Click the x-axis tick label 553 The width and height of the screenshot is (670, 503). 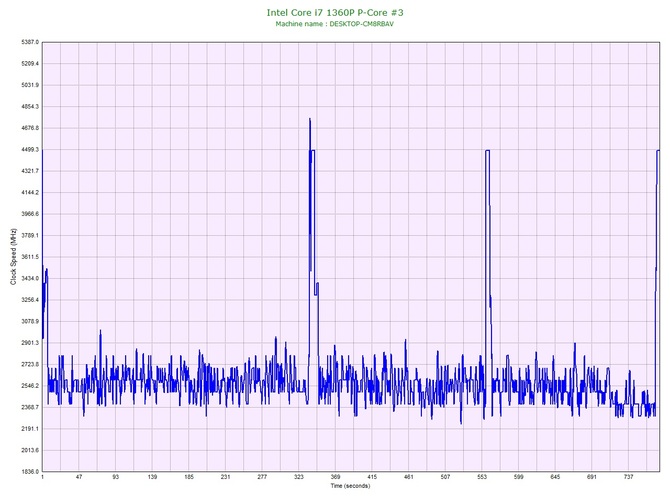(x=482, y=477)
